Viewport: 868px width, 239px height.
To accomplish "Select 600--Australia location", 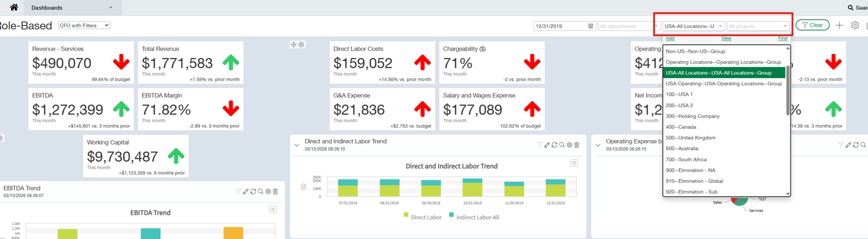I will (724, 148).
